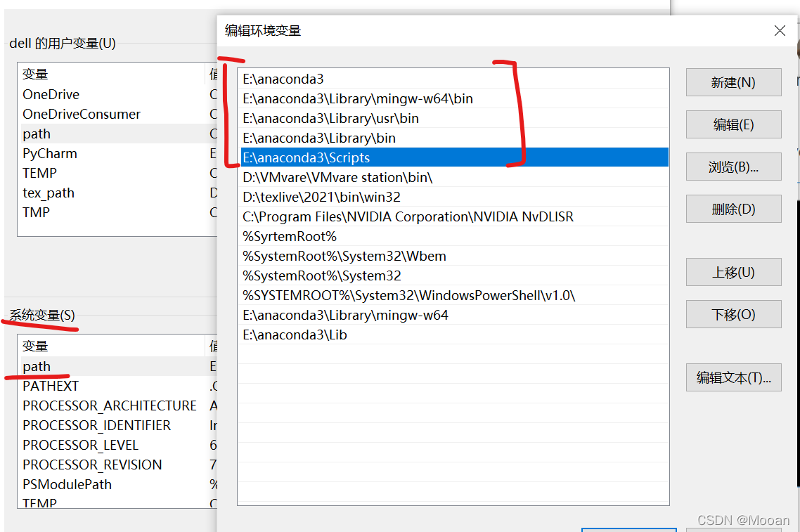Viewport: 800px width, 532px height.
Task: Select TEMP in user variables list
Action: (117, 173)
